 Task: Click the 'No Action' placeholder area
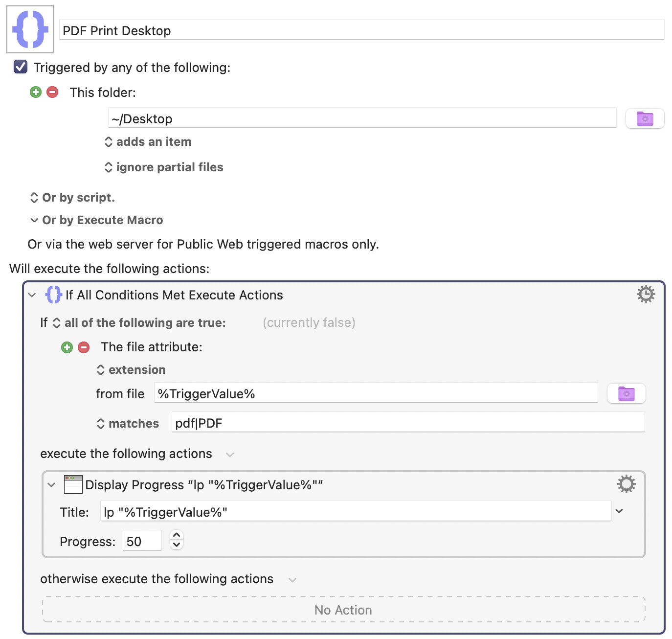[x=343, y=610]
